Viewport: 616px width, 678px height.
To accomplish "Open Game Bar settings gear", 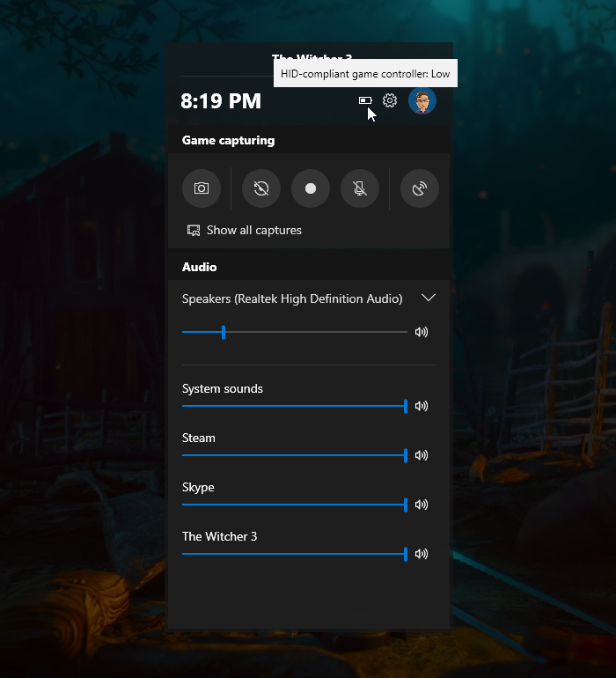I will click(x=390, y=100).
